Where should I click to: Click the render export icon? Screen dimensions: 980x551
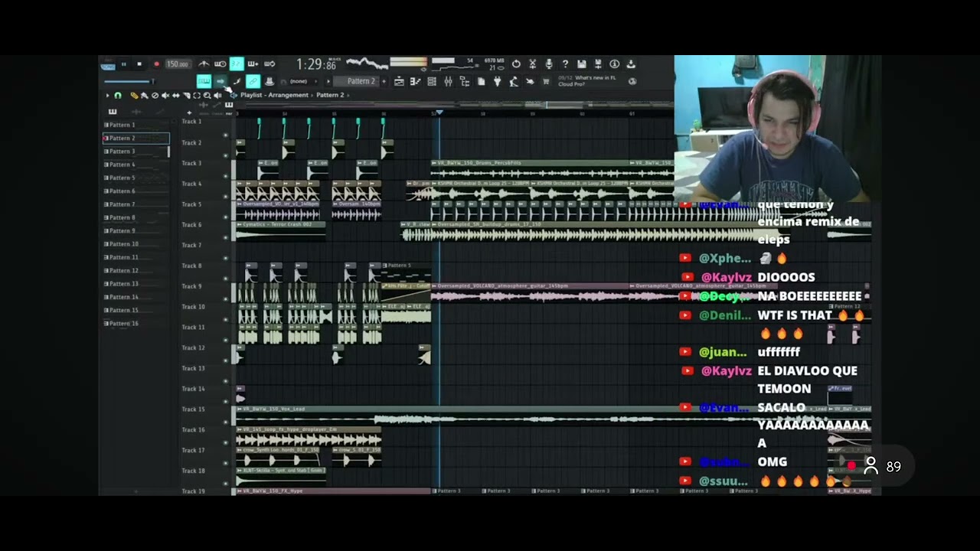[598, 64]
